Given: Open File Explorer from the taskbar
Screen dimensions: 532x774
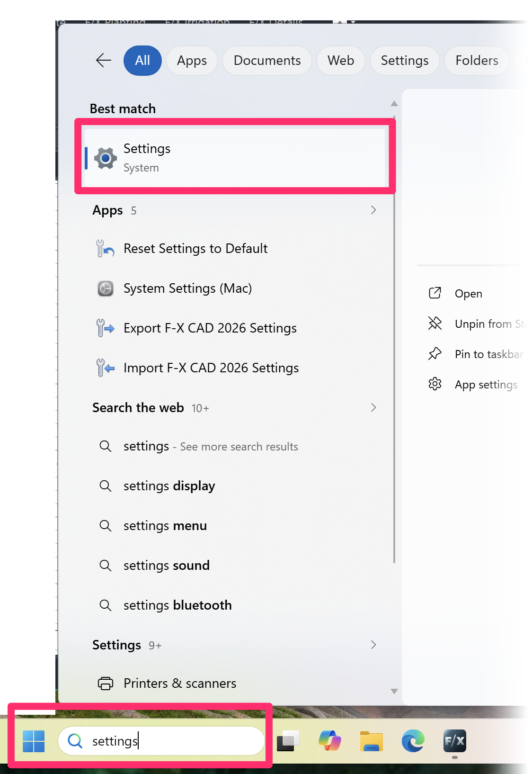Looking at the screenshot, I should [x=372, y=741].
